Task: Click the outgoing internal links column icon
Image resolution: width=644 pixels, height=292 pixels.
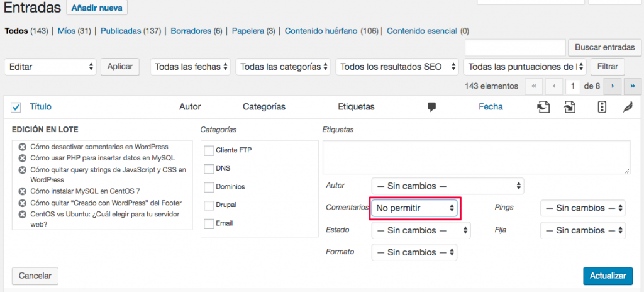Action: click(543, 107)
